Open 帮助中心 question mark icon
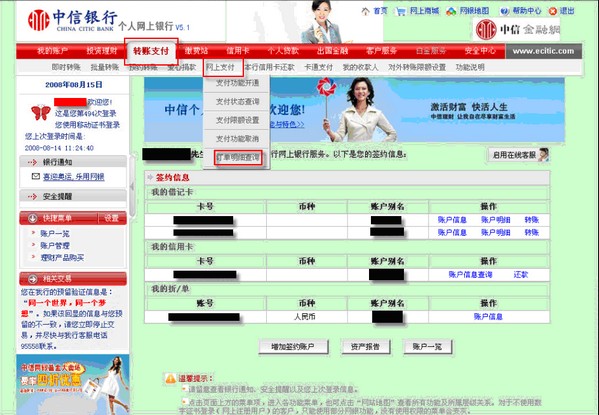The image size is (599, 415). pos(504,11)
